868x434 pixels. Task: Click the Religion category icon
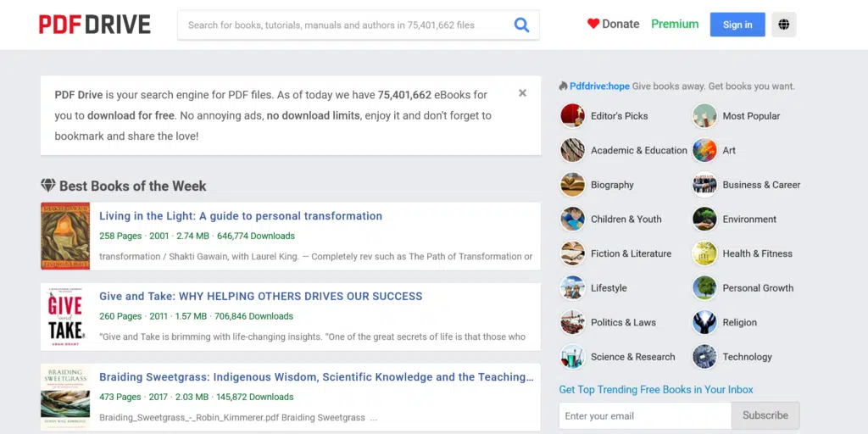(704, 322)
